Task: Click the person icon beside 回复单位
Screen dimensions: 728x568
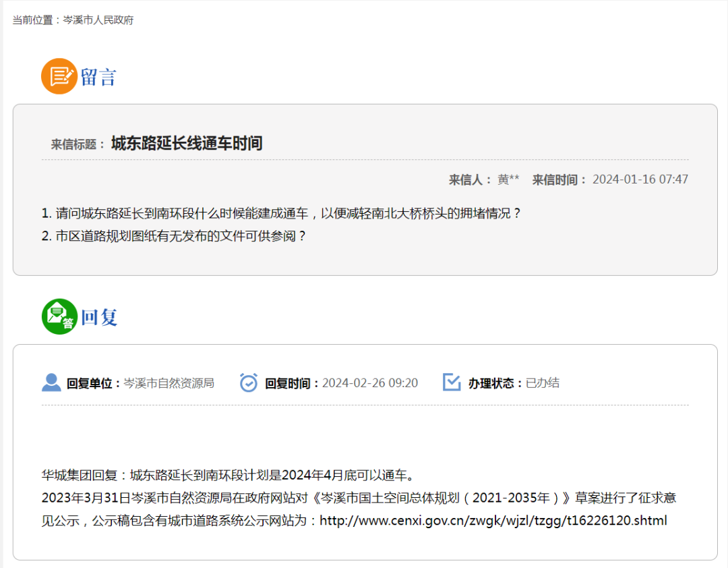Action: (51, 382)
